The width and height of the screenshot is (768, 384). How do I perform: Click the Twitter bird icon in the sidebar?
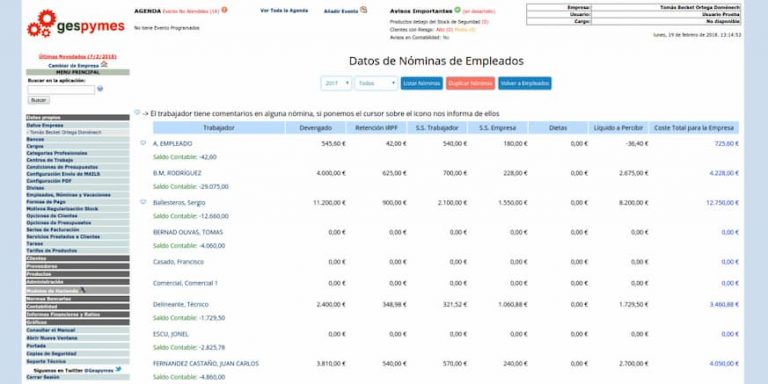click(118, 369)
